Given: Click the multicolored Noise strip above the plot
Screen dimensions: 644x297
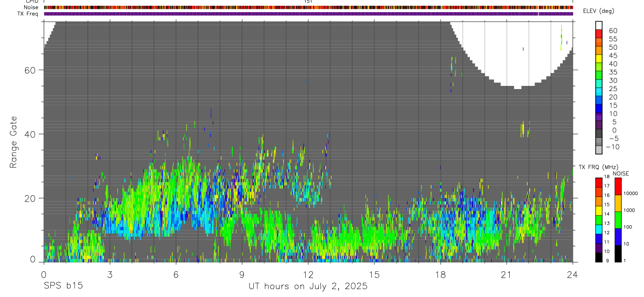Looking at the screenshot, I should 308,7.
